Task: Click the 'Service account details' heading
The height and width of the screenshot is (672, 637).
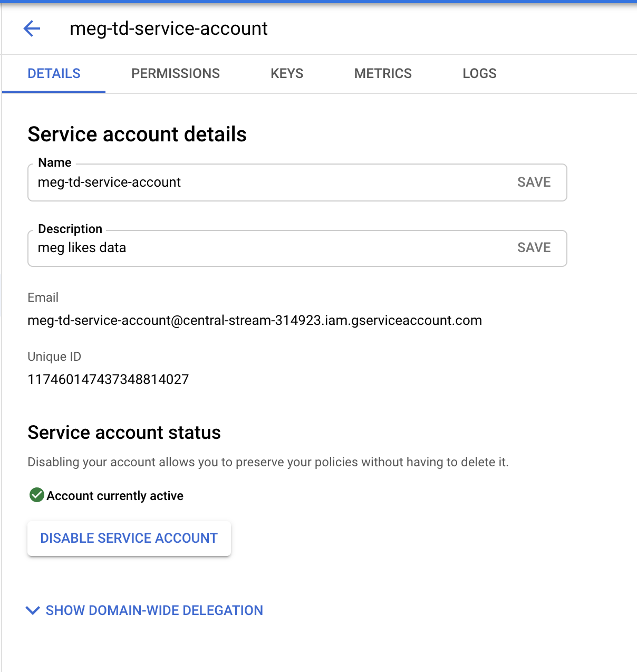Action: click(x=137, y=135)
